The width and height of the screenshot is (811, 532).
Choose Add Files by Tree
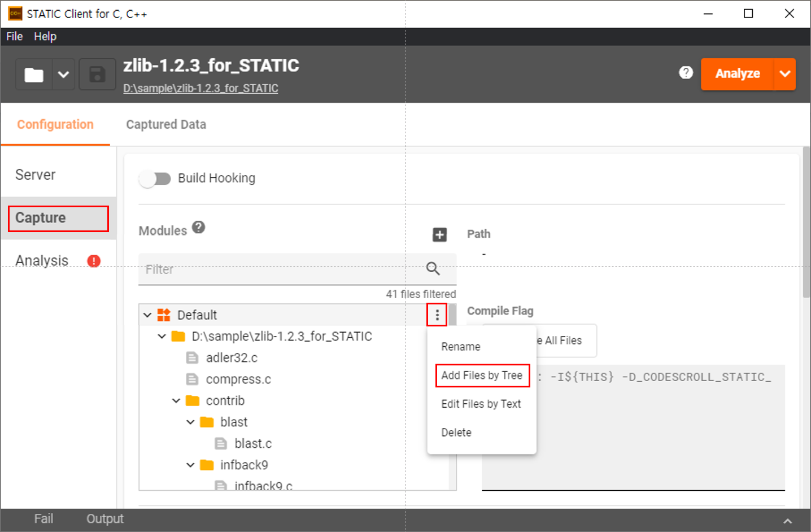click(x=482, y=376)
